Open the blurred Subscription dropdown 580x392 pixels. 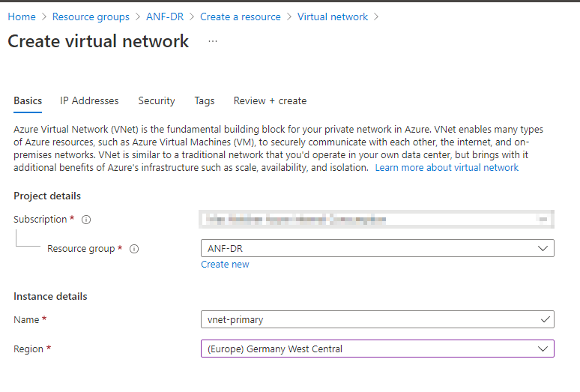(x=376, y=220)
